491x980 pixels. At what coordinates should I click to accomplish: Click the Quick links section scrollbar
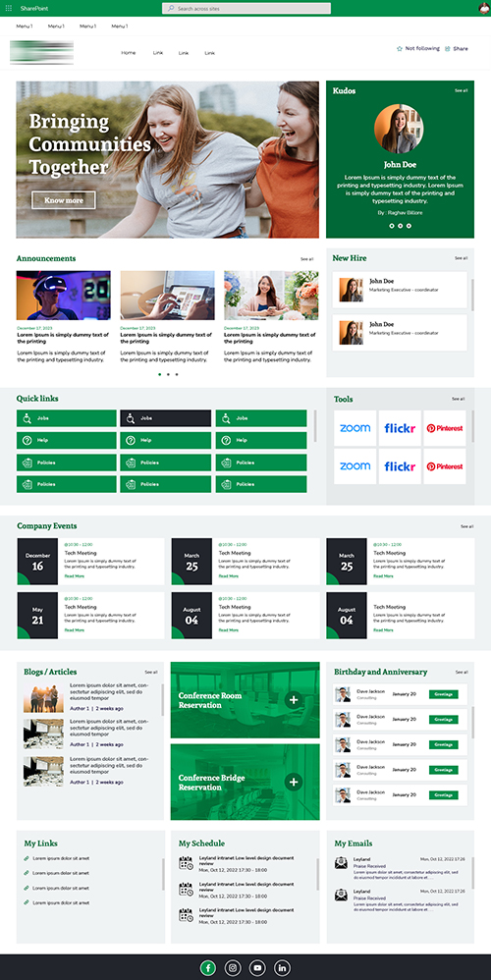point(315,426)
